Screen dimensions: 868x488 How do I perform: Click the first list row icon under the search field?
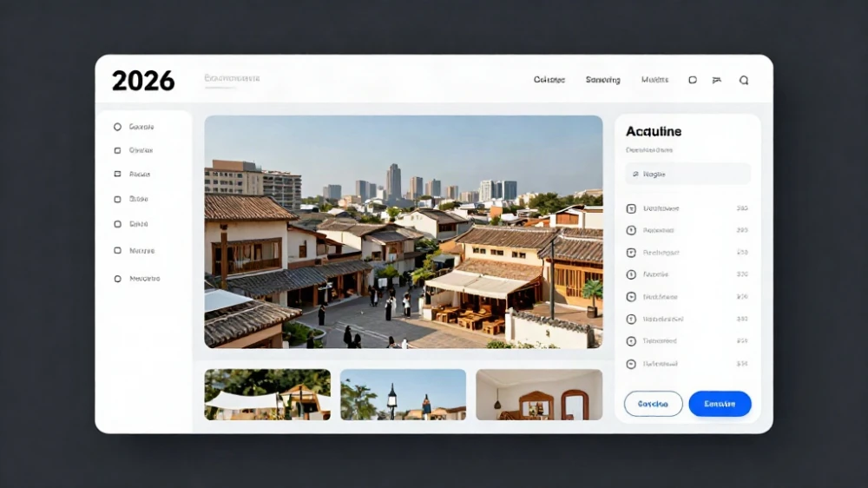[x=631, y=208]
